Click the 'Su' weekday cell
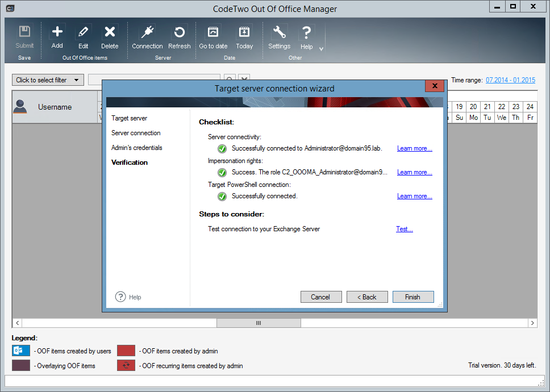 click(459, 118)
